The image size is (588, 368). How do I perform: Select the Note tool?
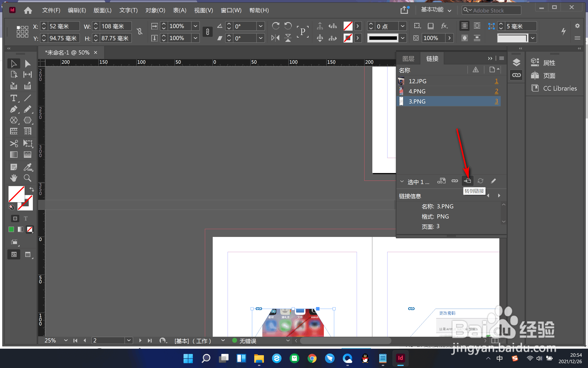(x=14, y=167)
